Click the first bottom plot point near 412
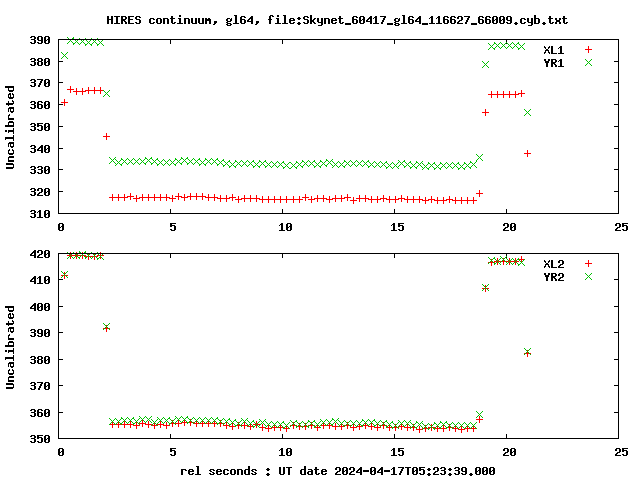The height and width of the screenshot is (480, 640). click(64, 275)
